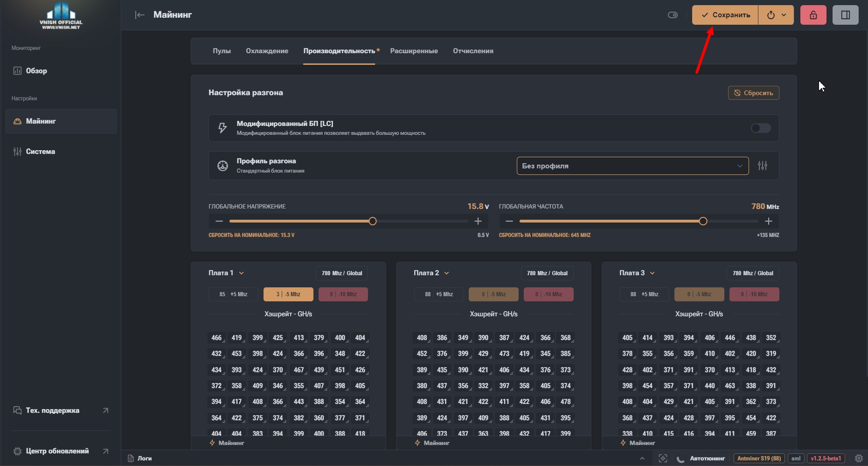Open Обзор in the sidebar
Image resolution: width=868 pixels, height=466 pixels.
pyautogui.click(x=61, y=71)
